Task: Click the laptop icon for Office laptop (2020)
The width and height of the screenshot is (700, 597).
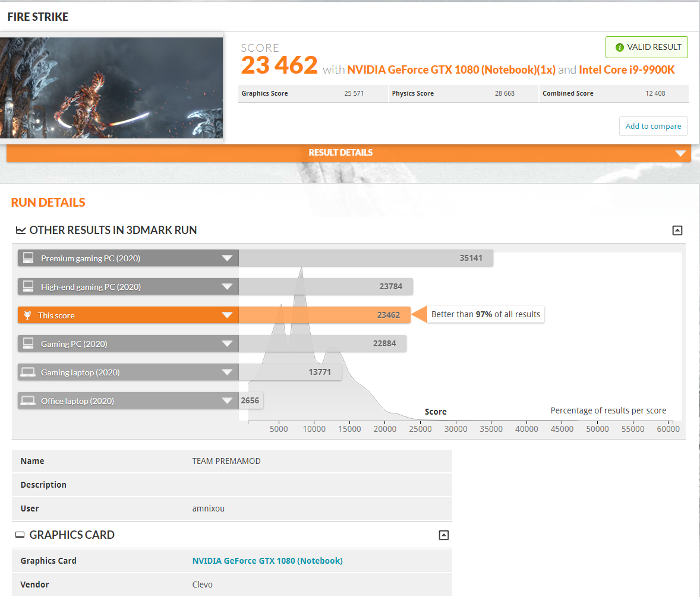Action: coord(28,401)
